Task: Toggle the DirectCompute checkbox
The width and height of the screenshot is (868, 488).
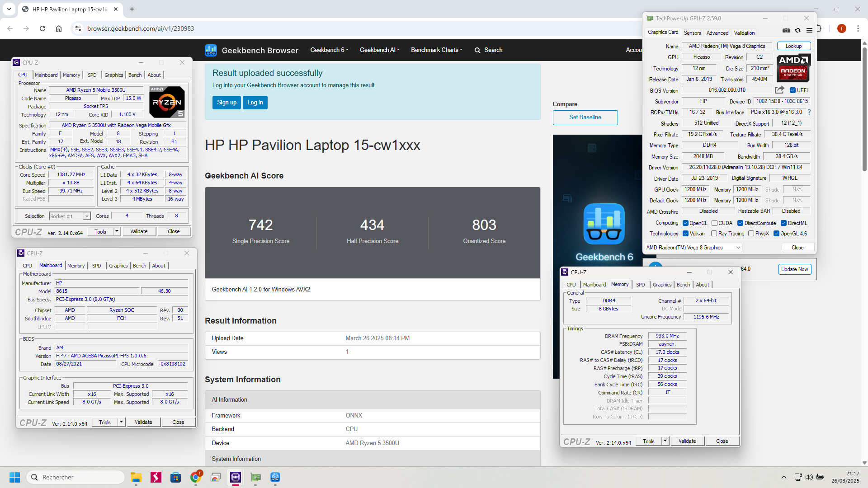Action: click(740, 223)
